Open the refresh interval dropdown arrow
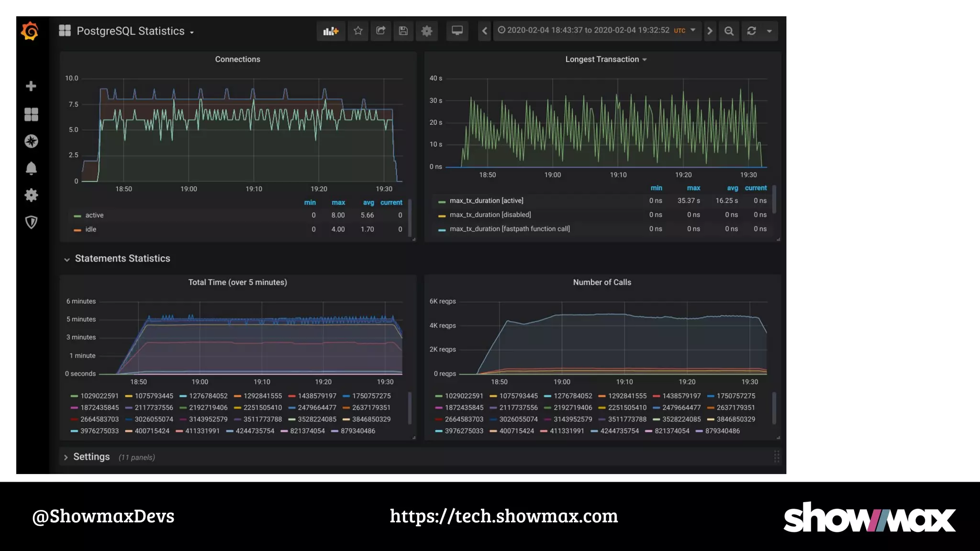The height and width of the screenshot is (551, 980). (x=769, y=31)
